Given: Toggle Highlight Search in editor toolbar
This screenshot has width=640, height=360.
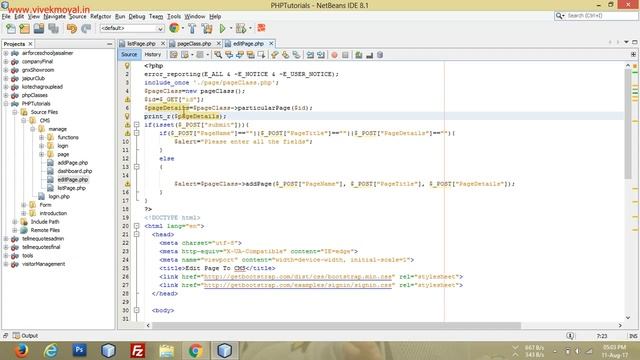Looking at the screenshot, I should point(250,55).
